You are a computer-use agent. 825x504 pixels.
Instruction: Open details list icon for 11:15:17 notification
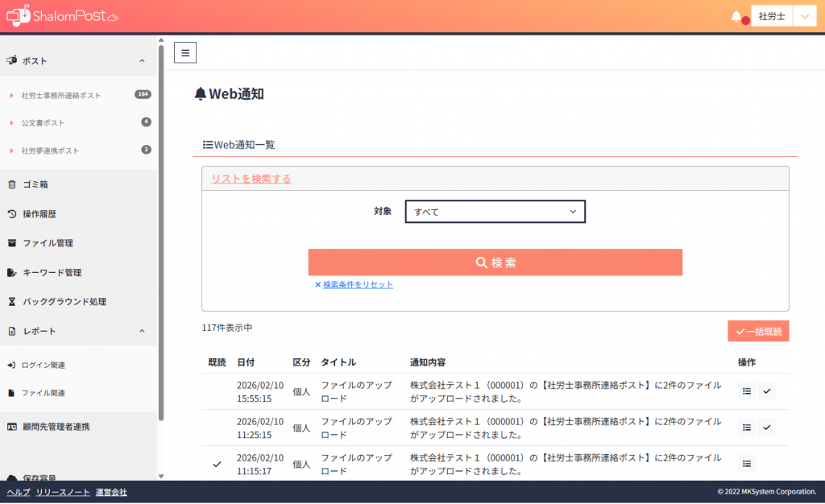coord(747,464)
